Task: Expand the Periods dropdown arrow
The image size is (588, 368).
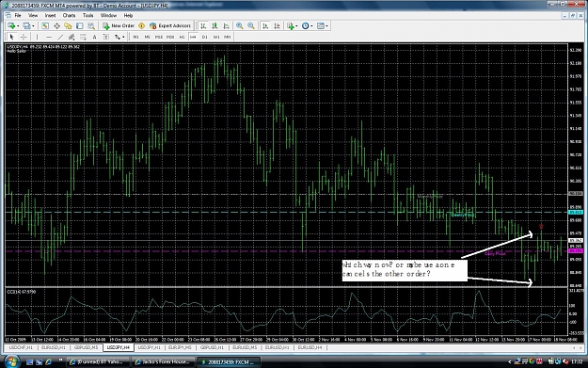Action: click(x=311, y=26)
